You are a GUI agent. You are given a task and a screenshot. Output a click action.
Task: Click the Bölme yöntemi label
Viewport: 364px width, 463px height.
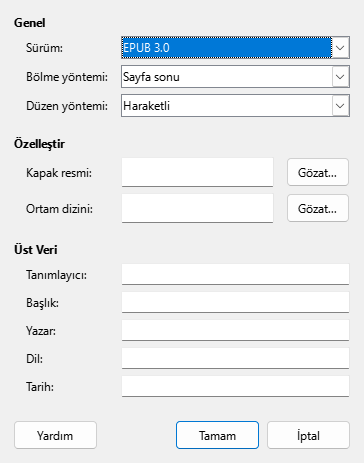point(67,77)
